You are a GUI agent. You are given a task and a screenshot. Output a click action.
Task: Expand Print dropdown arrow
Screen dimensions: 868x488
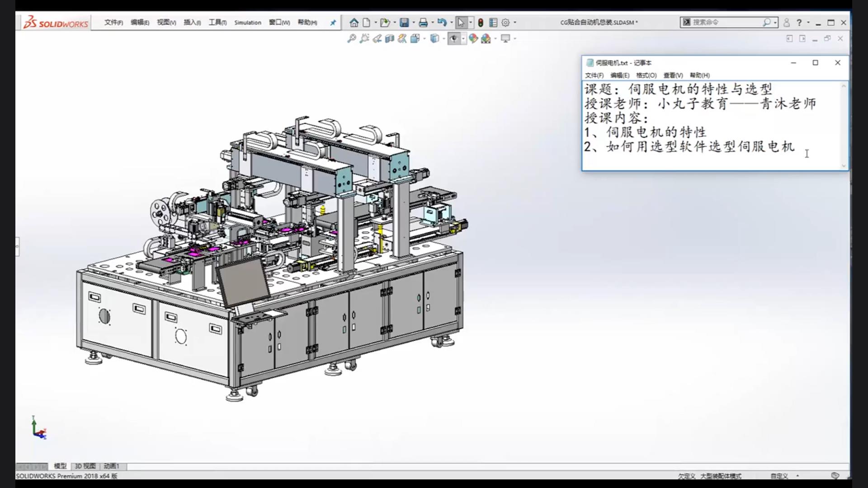pyautogui.click(x=433, y=23)
